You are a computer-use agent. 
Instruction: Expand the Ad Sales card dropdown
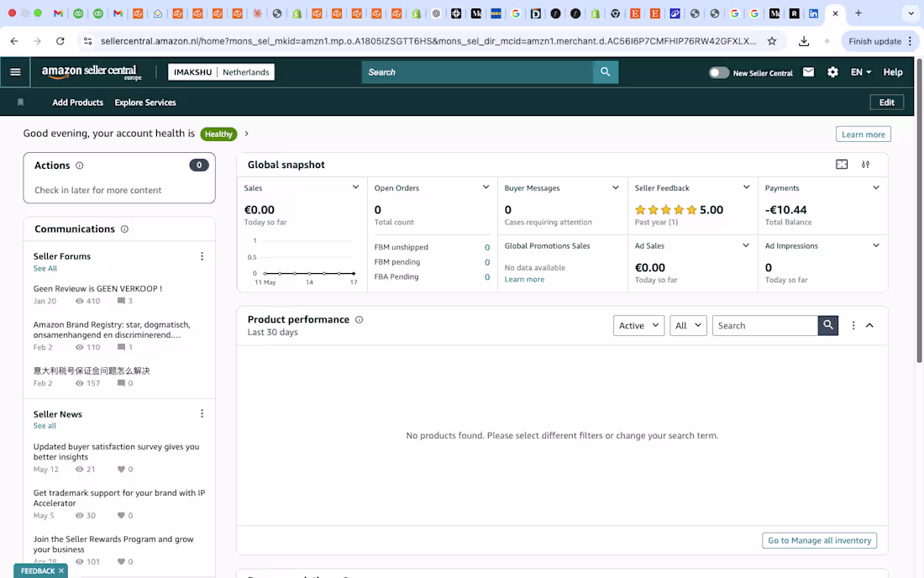click(746, 245)
